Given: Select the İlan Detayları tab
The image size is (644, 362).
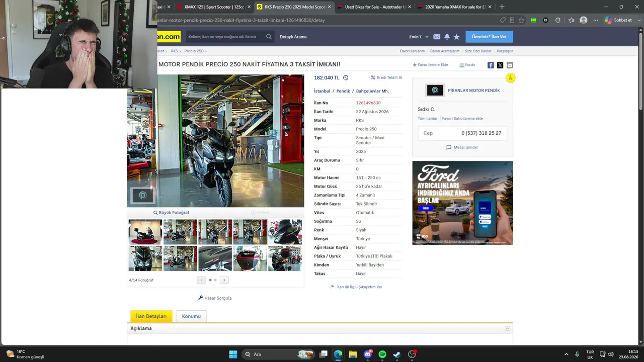Looking at the screenshot, I should (151, 316).
